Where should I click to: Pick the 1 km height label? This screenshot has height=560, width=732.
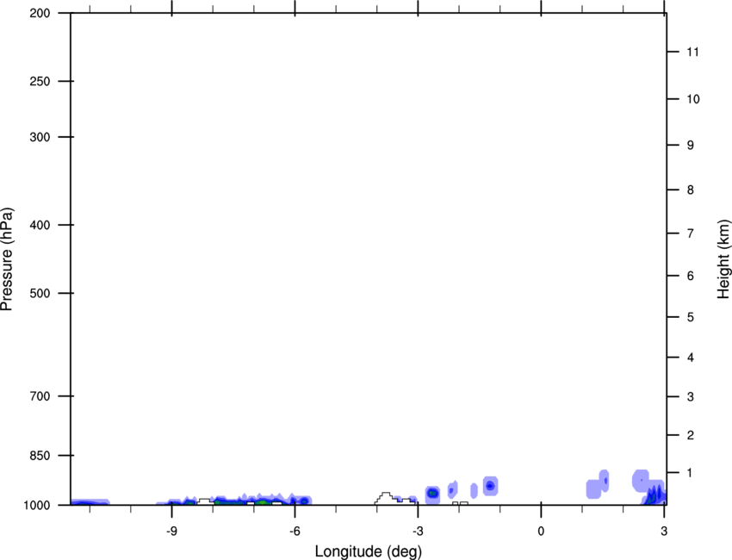691,473
